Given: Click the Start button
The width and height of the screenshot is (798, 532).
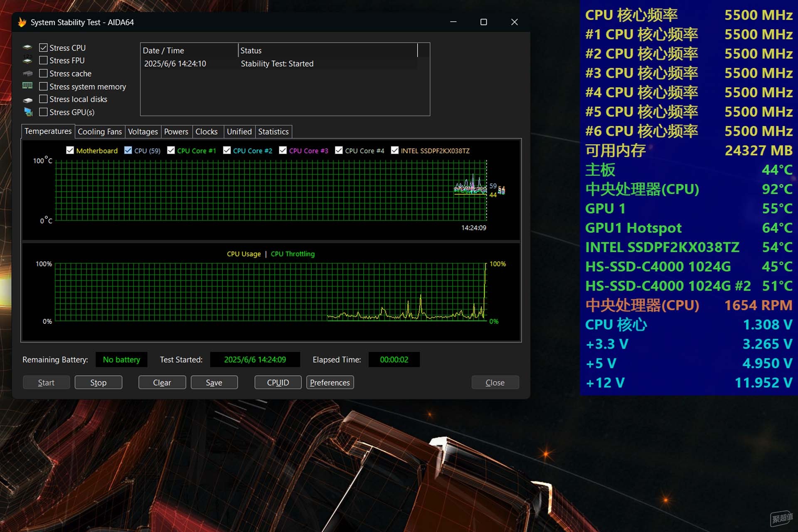Looking at the screenshot, I should coord(46,382).
